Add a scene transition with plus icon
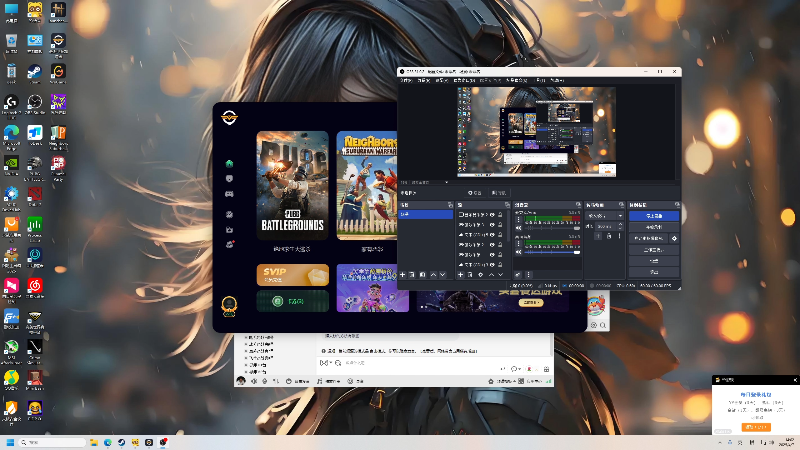800x450 pixels. click(598, 236)
